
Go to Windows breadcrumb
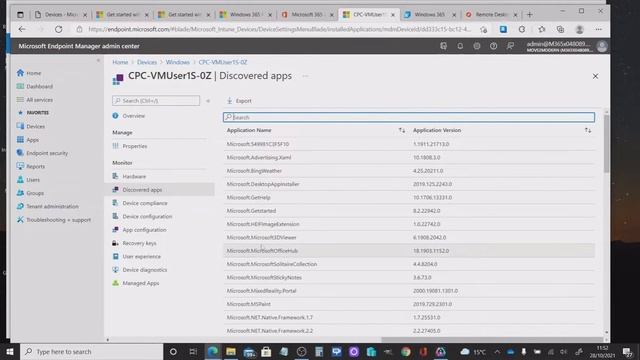point(178,62)
